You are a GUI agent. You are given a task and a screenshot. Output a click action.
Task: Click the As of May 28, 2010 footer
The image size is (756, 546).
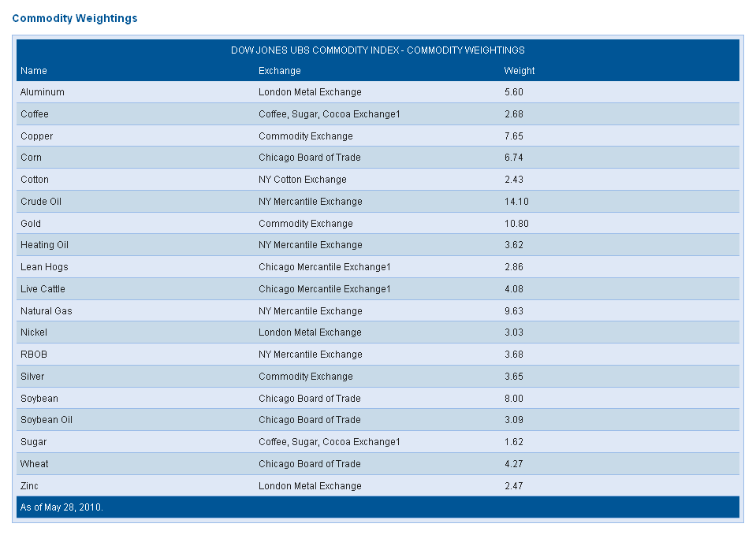pos(61,507)
